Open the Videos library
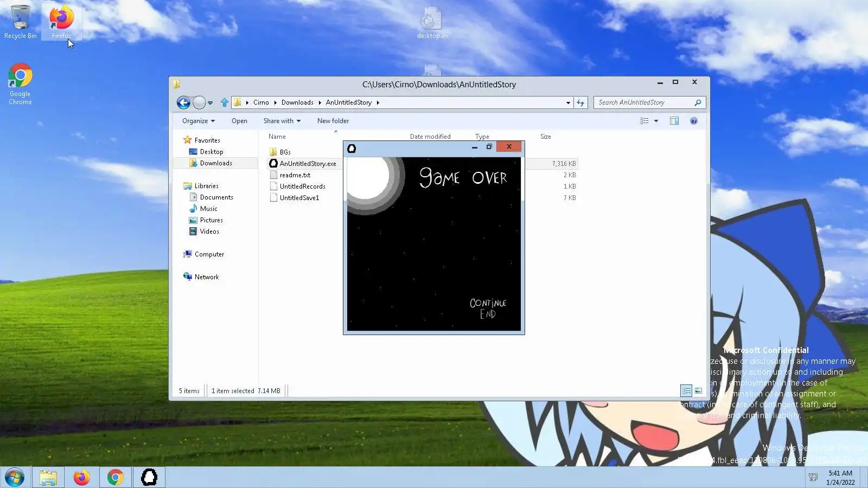Image resolution: width=868 pixels, height=488 pixels. (209, 232)
